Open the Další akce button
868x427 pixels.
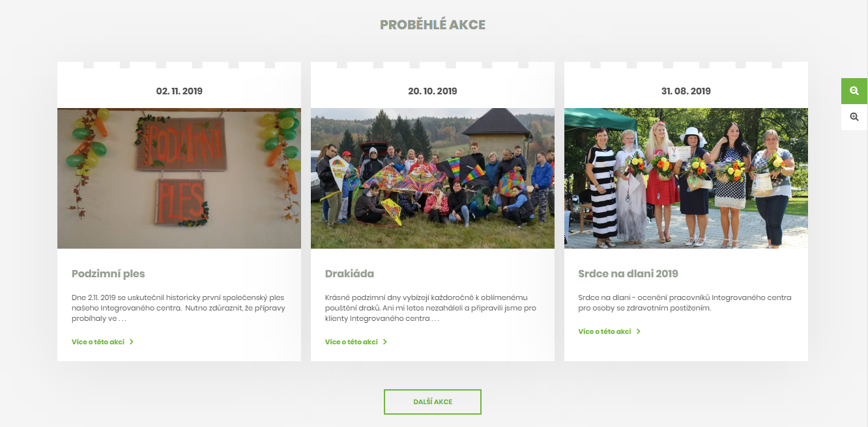click(x=433, y=402)
